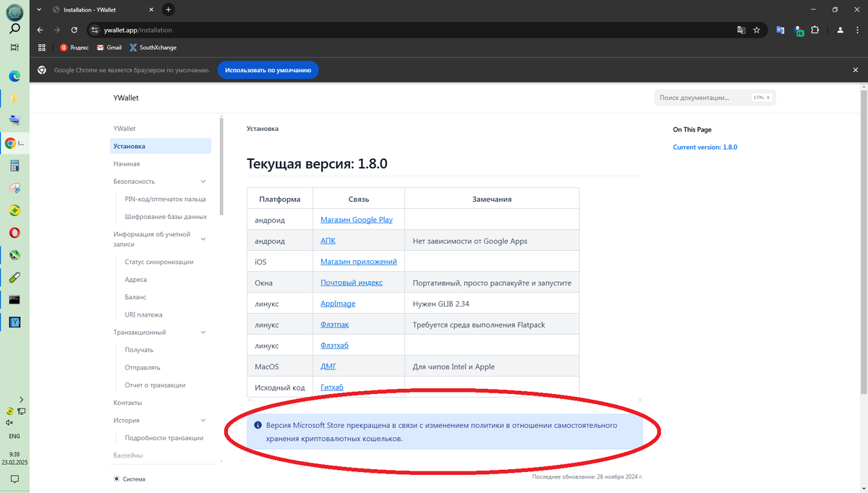The height and width of the screenshot is (493, 868).
Task: Open the Gmail bookmark
Action: [x=109, y=48]
